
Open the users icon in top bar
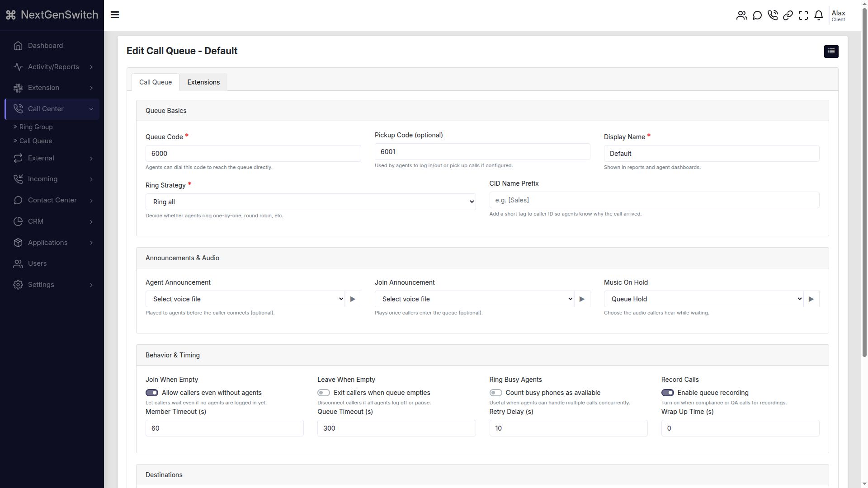pos(741,15)
